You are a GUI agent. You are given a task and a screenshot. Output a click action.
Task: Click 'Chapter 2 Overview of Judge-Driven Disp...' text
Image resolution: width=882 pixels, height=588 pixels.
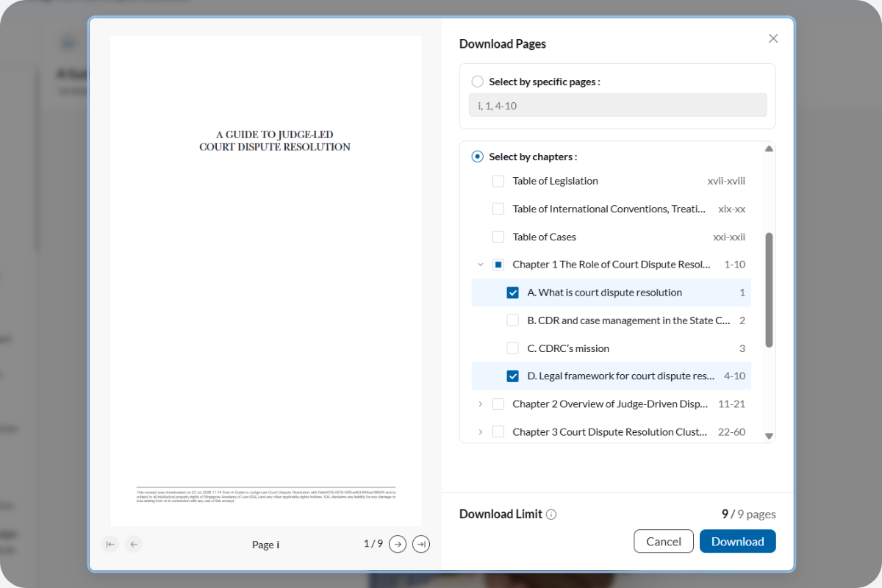(611, 404)
